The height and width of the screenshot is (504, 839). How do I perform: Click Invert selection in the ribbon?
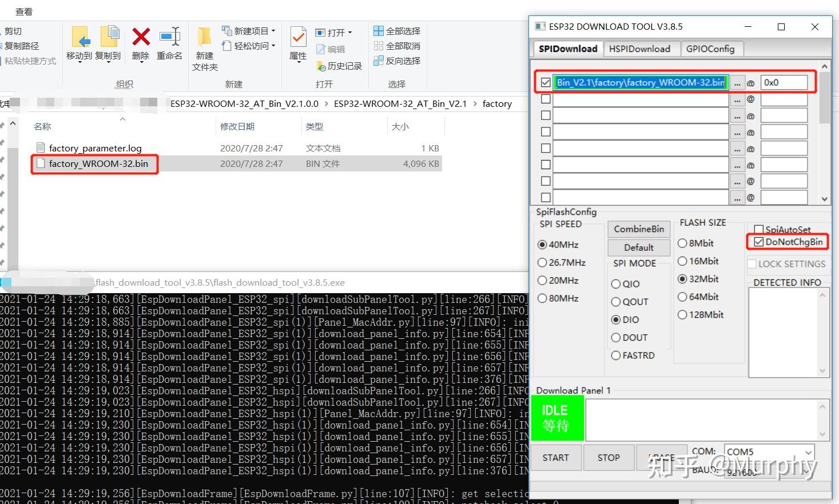click(x=397, y=61)
